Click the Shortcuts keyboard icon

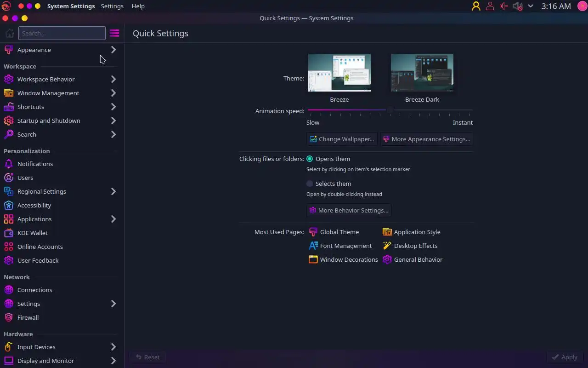(x=8, y=107)
